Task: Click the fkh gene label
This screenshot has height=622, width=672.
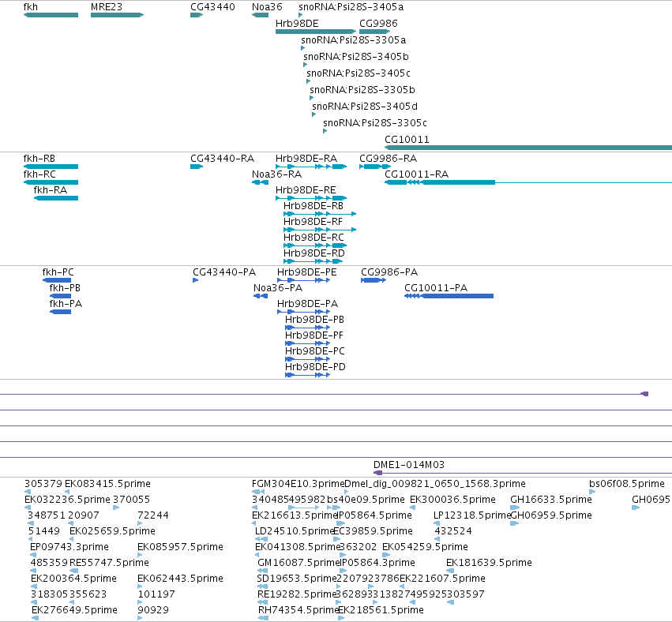Action: (x=31, y=7)
